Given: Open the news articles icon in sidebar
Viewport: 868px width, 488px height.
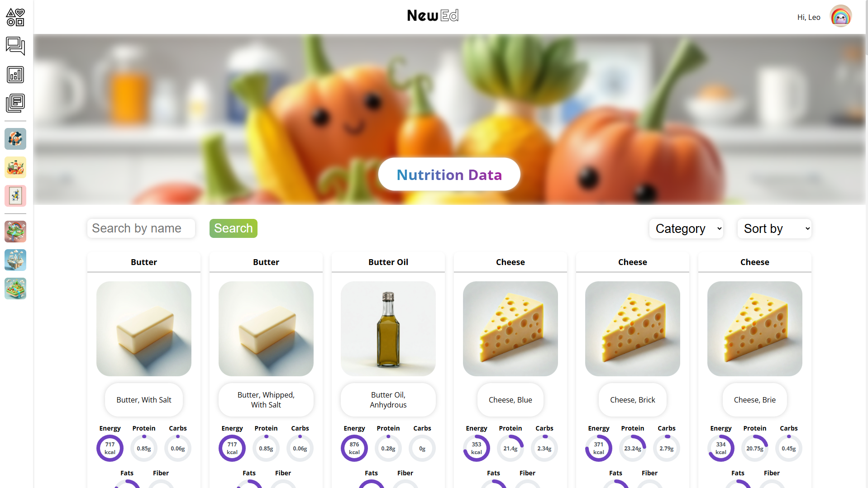Looking at the screenshot, I should tap(15, 103).
